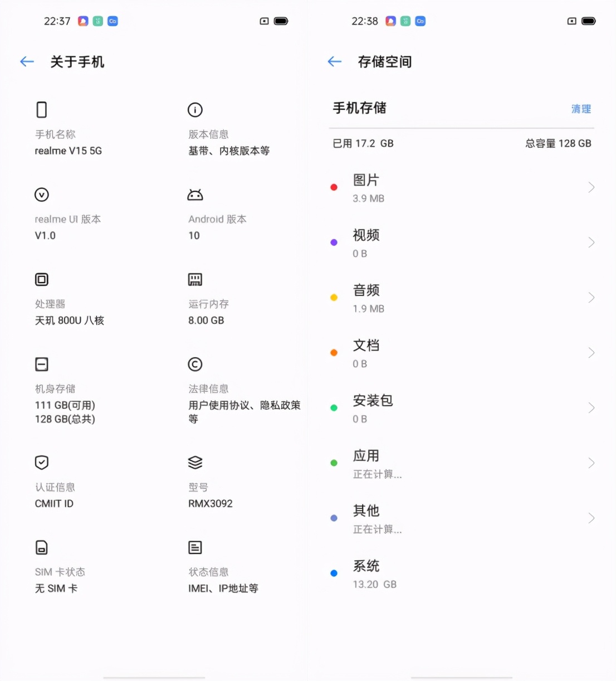The width and height of the screenshot is (616, 681).
Task: Tap the orange 文档 category dot
Action: (x=334, y=353)
